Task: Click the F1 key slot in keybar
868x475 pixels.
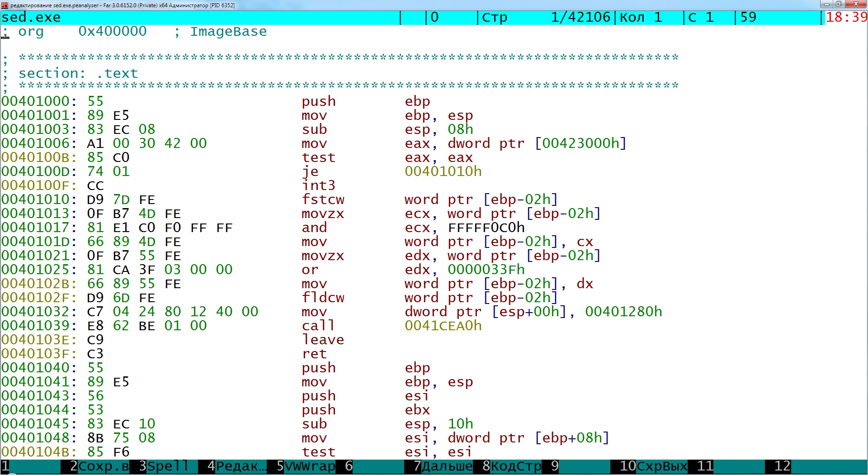Action: coord(31,466)
